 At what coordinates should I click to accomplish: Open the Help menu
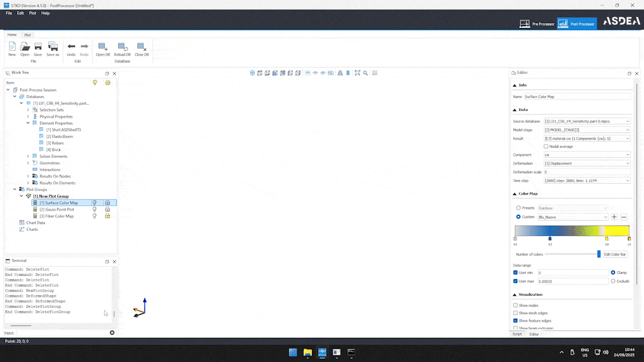tap(45, 13)
